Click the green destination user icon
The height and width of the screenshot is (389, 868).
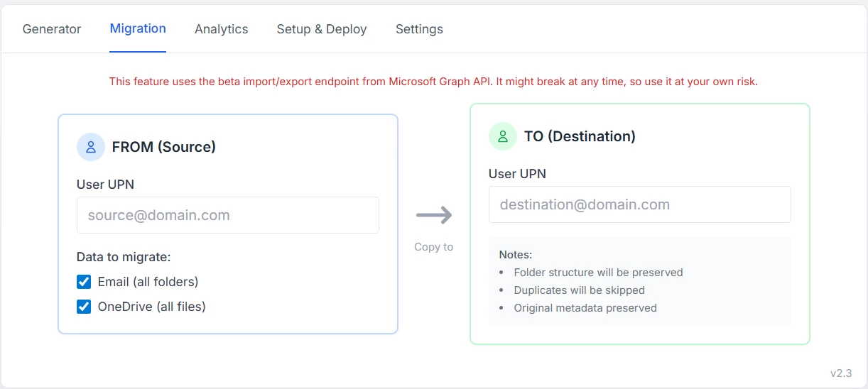[x=503, y=136]
